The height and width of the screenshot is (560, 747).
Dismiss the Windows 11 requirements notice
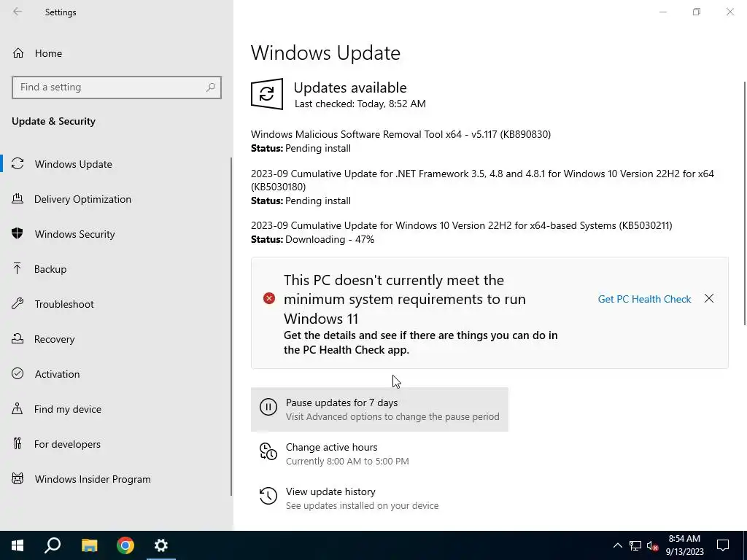[x=709, y=298]
